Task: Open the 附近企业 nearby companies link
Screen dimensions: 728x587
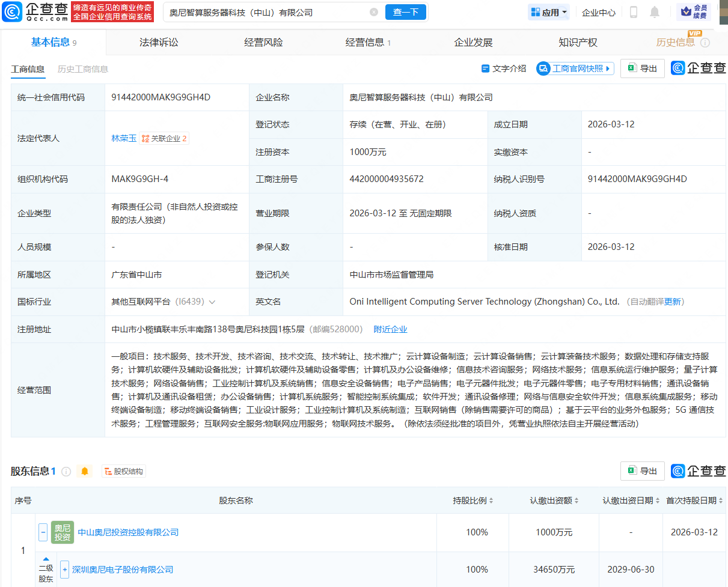Action: point(390,329)
